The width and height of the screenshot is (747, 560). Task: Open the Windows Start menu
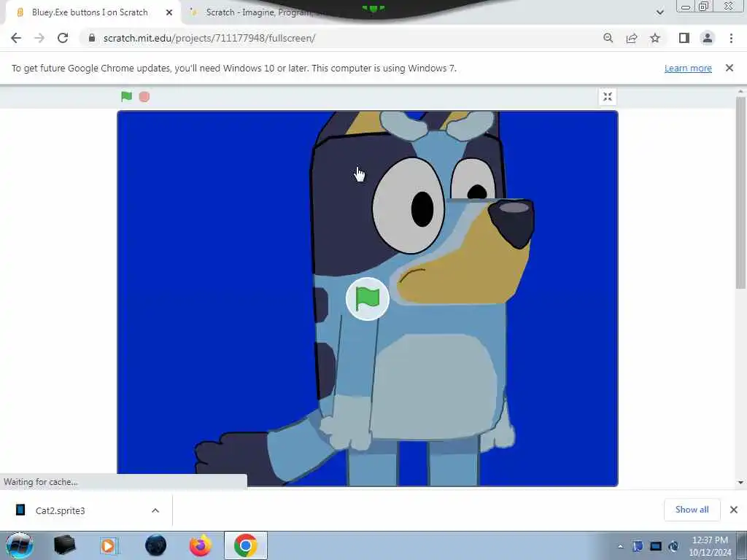[20, 545]
